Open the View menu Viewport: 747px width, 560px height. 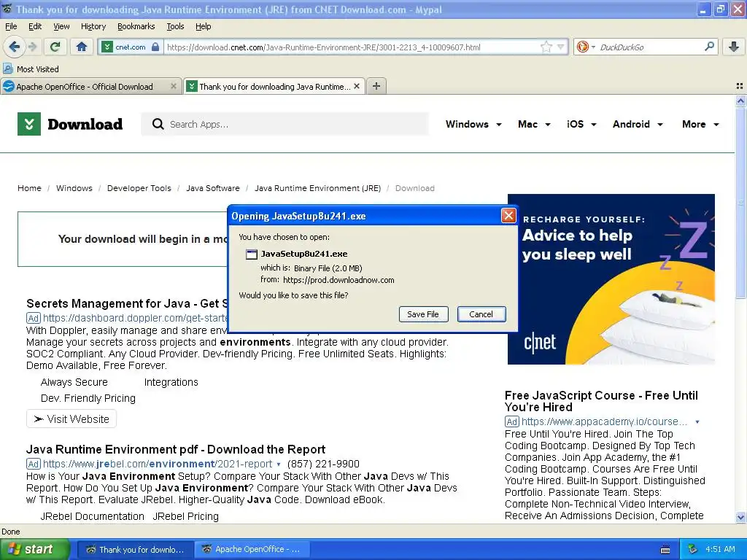click(61, 26)
